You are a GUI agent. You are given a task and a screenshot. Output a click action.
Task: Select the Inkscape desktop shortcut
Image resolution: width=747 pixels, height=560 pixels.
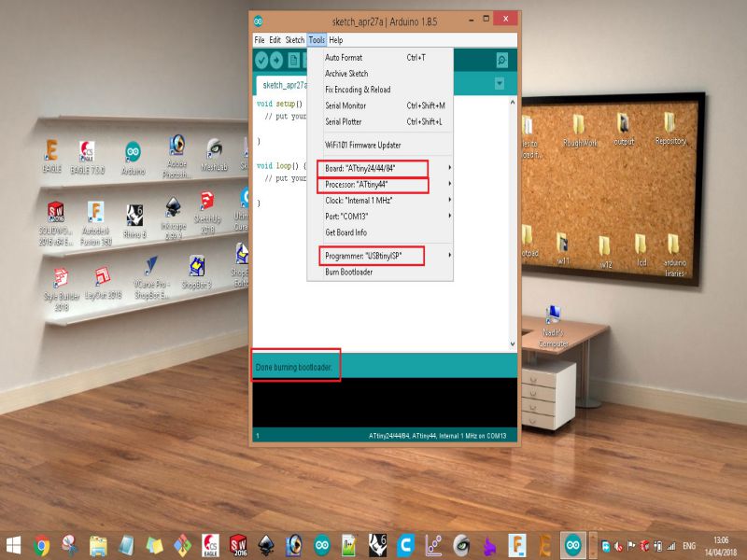click(x=173, y=218)
